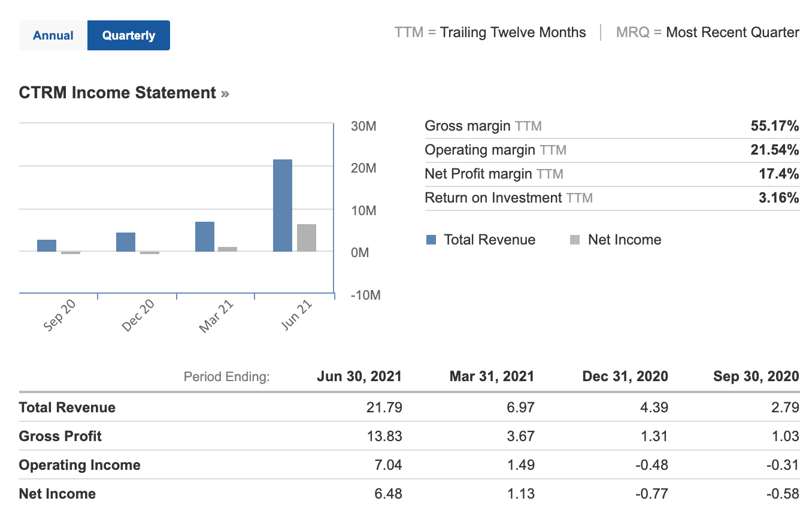Click the 1.31 Gross Profit value
The height and width of the screenshot is (519, 812).
tap(654, 436)
